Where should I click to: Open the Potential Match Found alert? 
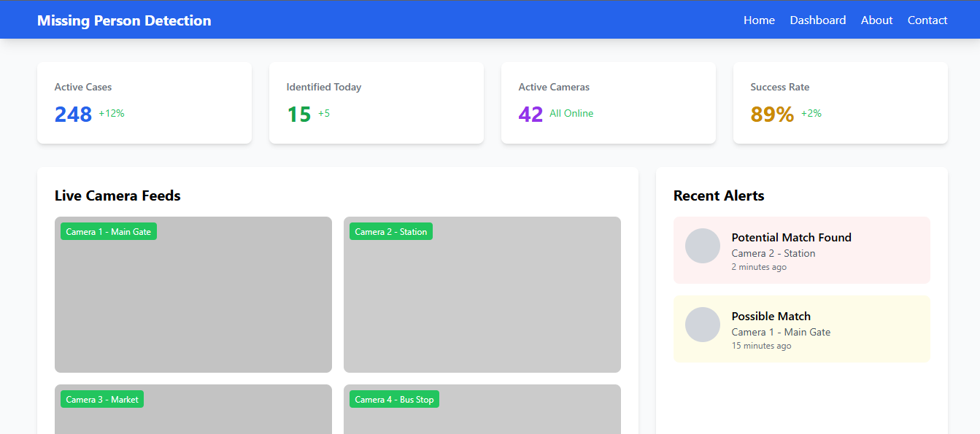(x=802, y=250)
